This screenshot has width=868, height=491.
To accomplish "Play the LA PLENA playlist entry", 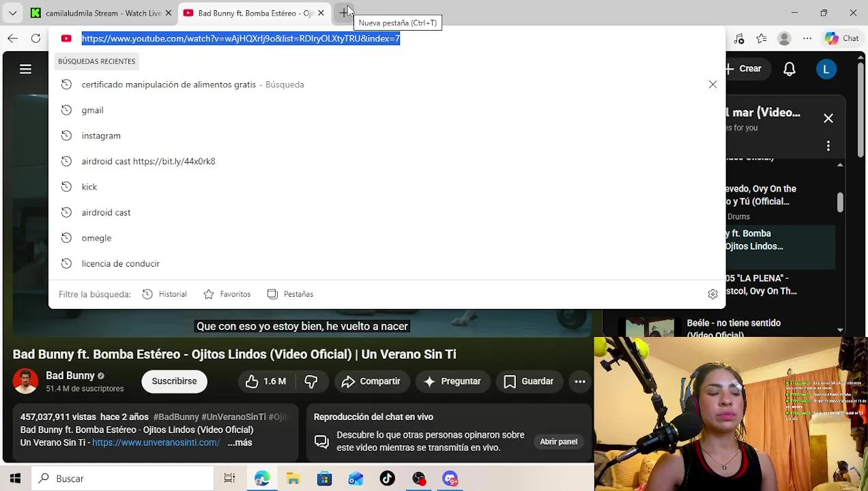I will 780,285.
